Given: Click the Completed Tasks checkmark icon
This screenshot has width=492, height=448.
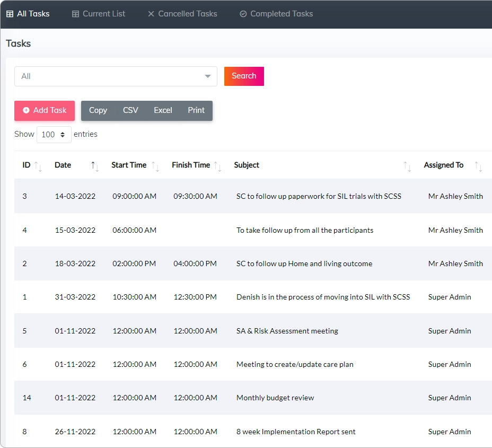Looking at the screenshot, I should click(243, 14).
